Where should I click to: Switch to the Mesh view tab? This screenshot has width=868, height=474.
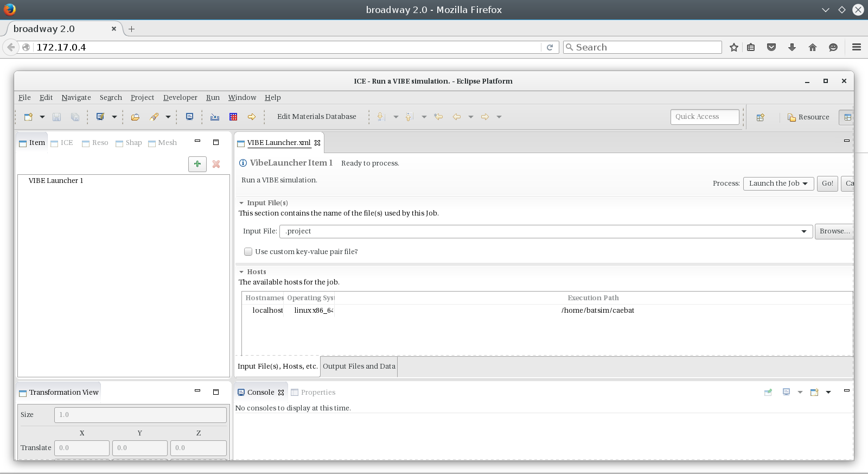pyautogui.click(x=163, y=143)
